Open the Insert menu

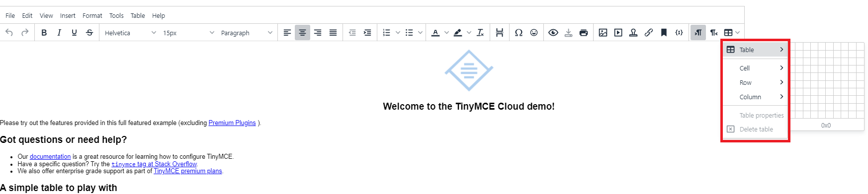68,15
